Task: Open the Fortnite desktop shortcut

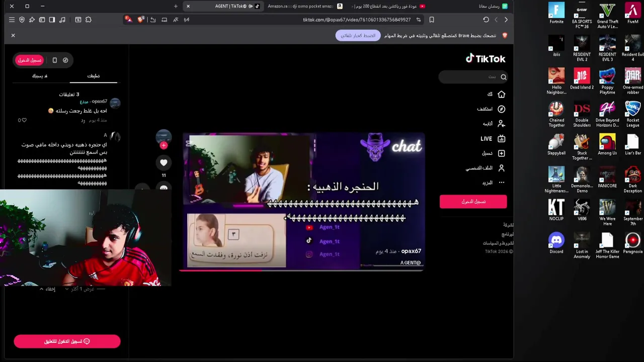Action: tap(556, 14)
